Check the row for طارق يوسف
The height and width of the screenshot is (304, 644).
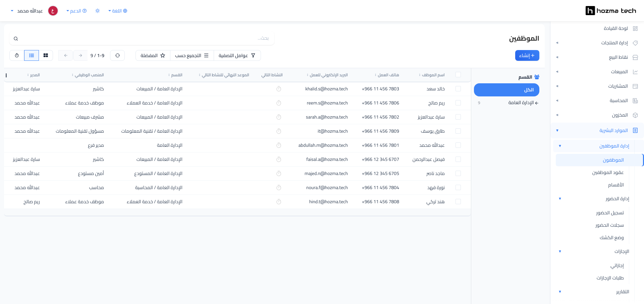coord(458,131)
